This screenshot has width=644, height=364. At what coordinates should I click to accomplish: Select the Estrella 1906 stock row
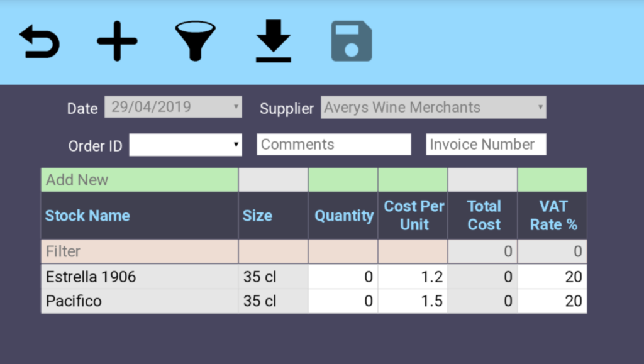click(x=140, y=277)
